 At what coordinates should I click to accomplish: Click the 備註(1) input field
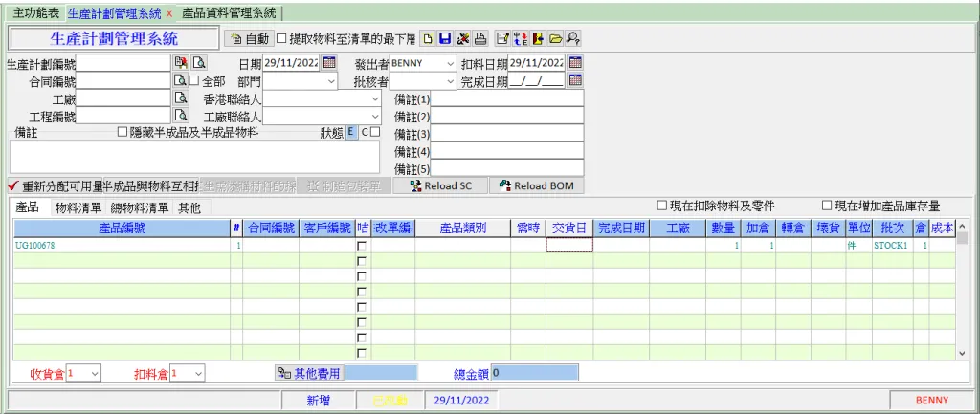click(x=507, y=98)
